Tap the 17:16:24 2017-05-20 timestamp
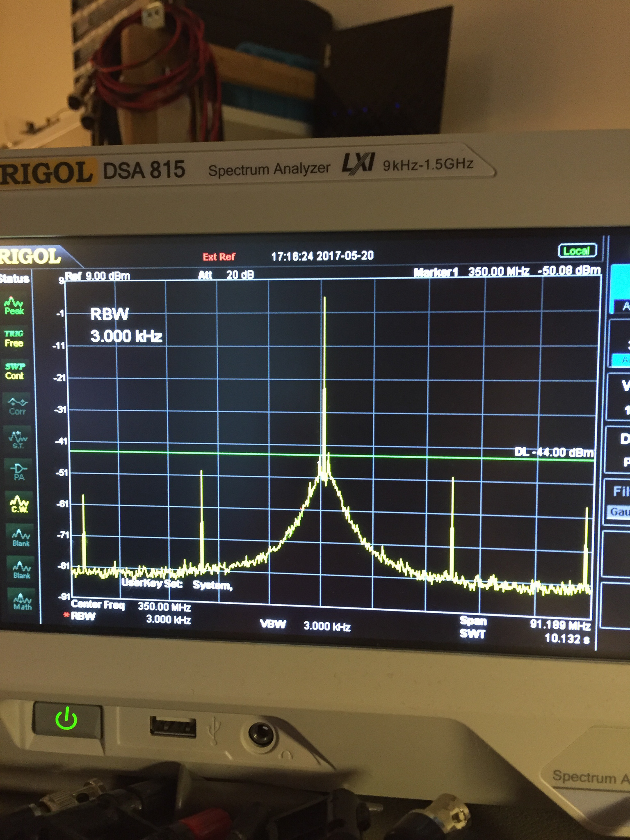The width and height of the screenshot is (630, 840). (322, 256)
